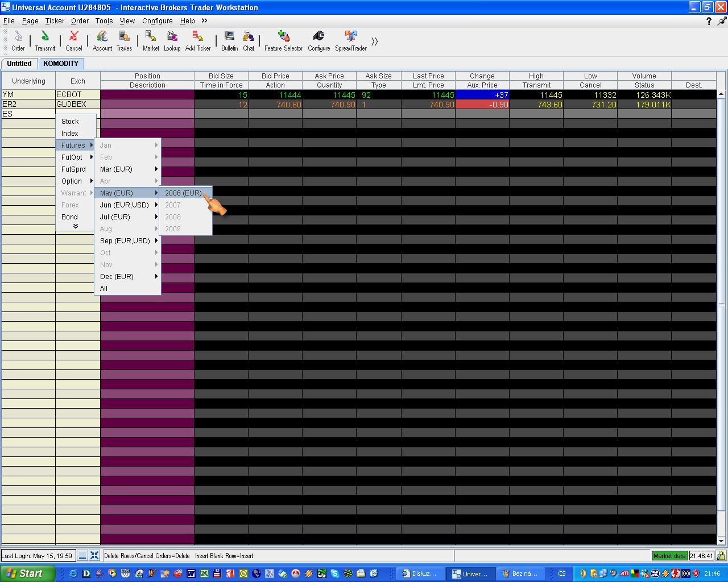Choose Jul (EUR) contract month
The height and width of the screenshot is (582, 728).
127,217
